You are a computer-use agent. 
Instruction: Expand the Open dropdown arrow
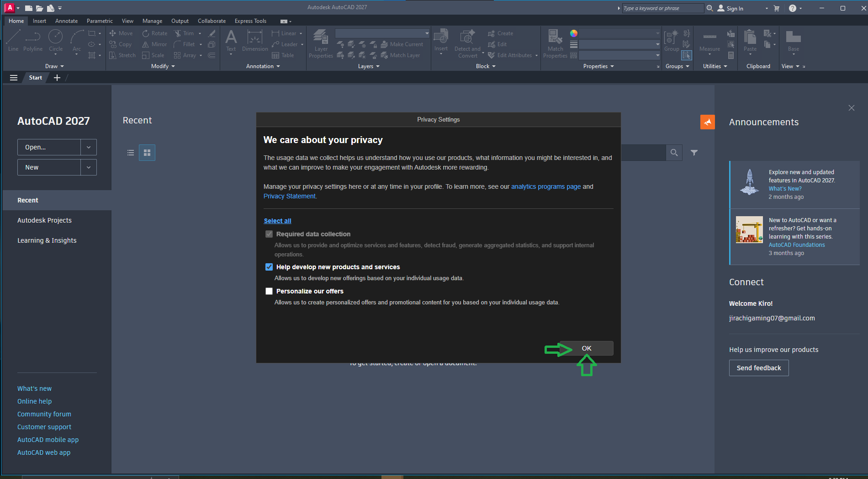click(89, 147)
